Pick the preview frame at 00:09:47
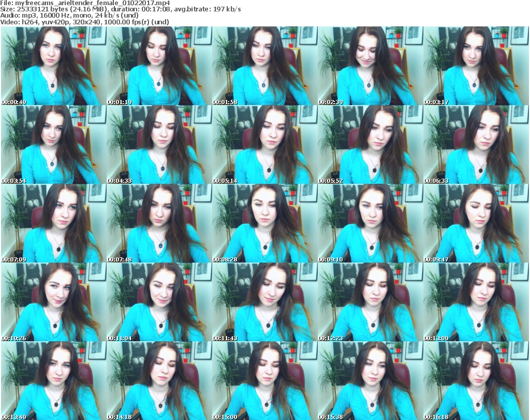Viewport: 530px width, 420px height. point(476,224)
